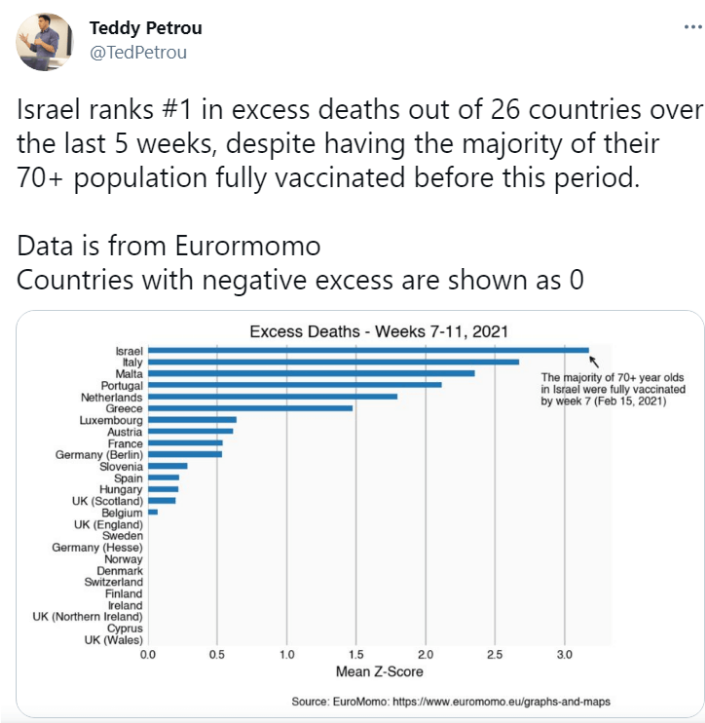Click the Greece bar in the chart
This screenshot has width=705, height=723.
tap(250, 408)
